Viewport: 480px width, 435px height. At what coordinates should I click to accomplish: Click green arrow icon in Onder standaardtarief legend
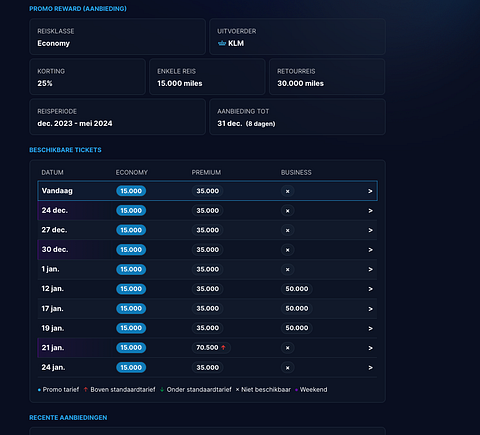(x=162, y=389)
